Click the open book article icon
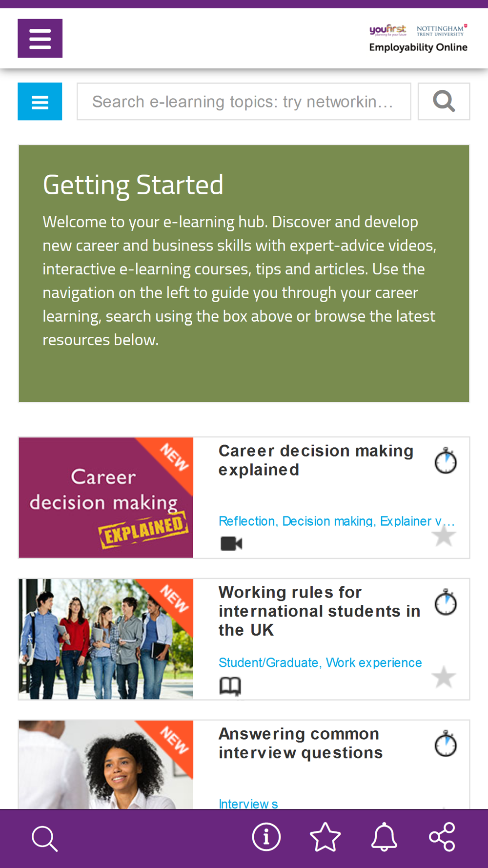 tap(230, 686)
